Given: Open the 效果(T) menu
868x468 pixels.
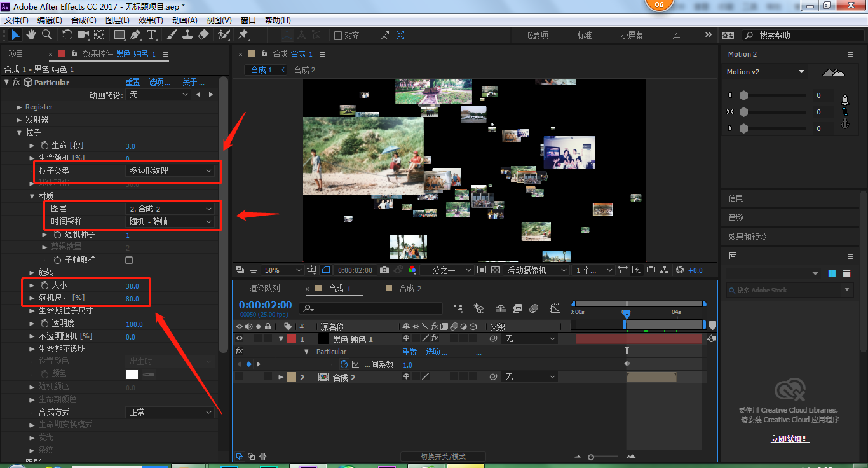Looking at the screenshot, I should (151, 20).
